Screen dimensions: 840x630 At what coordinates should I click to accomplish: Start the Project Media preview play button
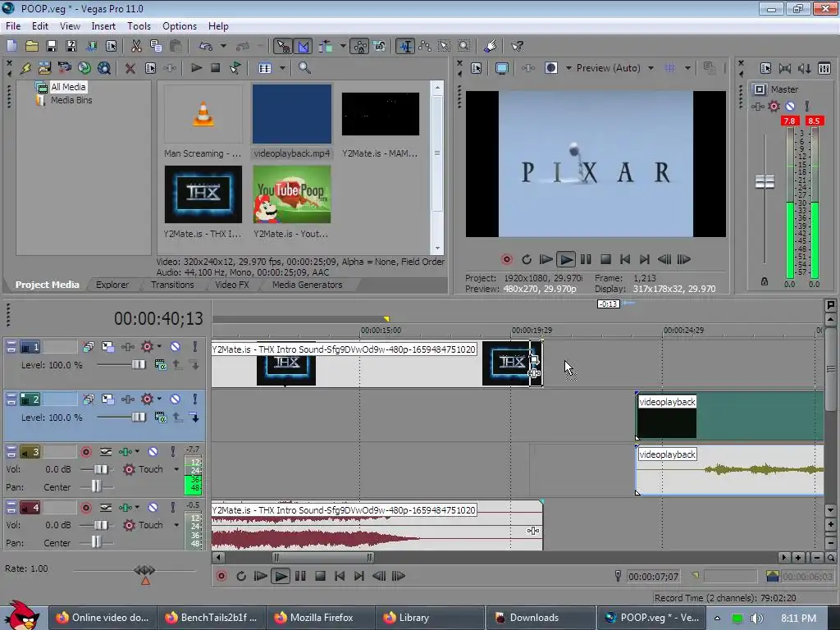(196, 68)
